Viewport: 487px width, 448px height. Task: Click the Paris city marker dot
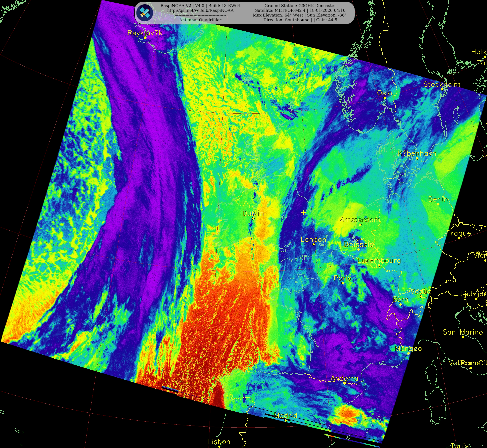coord(343,283)
